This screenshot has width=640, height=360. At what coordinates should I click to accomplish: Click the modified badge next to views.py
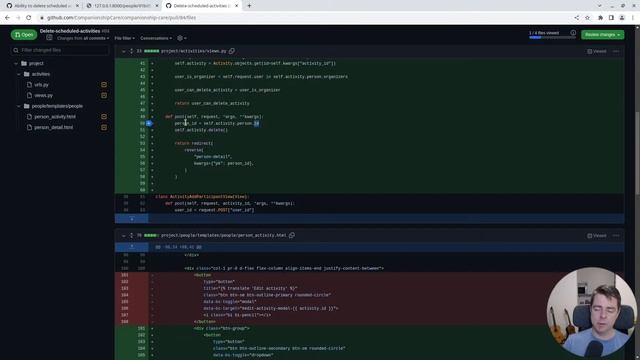pyautogui.click(x=104, y=96)
